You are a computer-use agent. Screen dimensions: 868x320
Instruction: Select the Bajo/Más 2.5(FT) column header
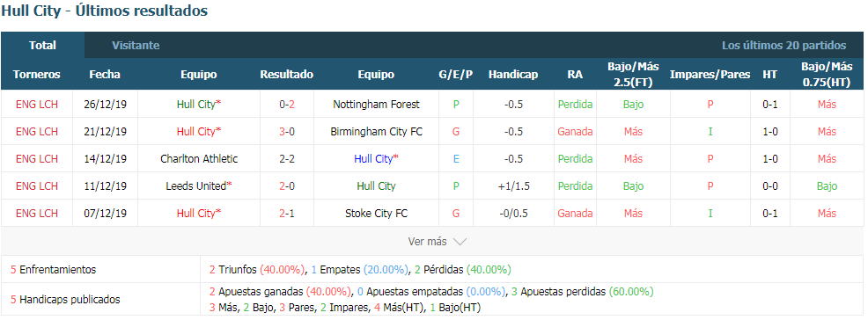point(633,75)
